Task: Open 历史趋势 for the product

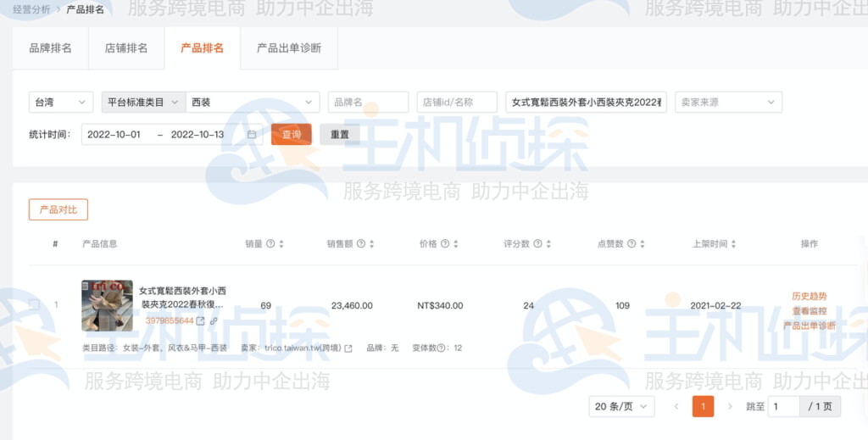Action: 810,297
